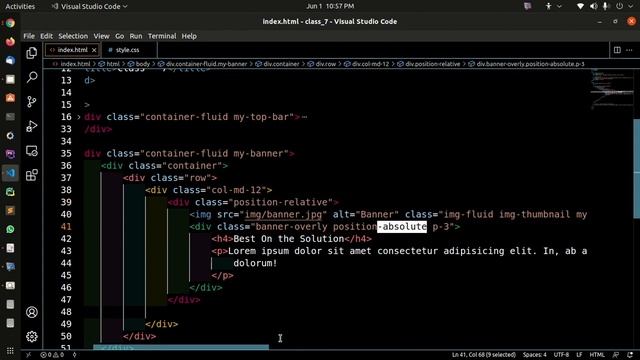Click the div.position-relative breadcrumb
The image size is (640, 360).
[x=429, y=64]
